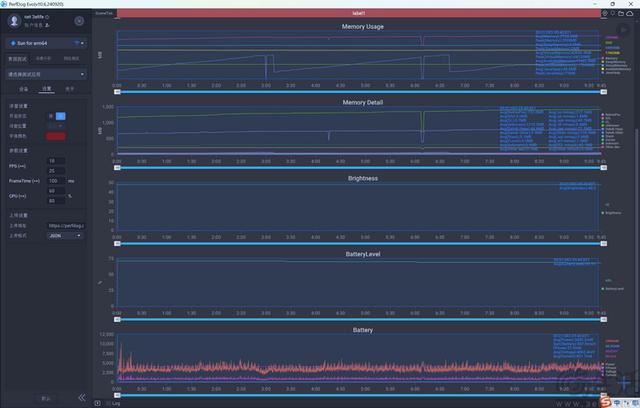Click the Memory Usage chart left slider handle
Viewport: 640px width, 408px height.
click(x=117, y=90)
